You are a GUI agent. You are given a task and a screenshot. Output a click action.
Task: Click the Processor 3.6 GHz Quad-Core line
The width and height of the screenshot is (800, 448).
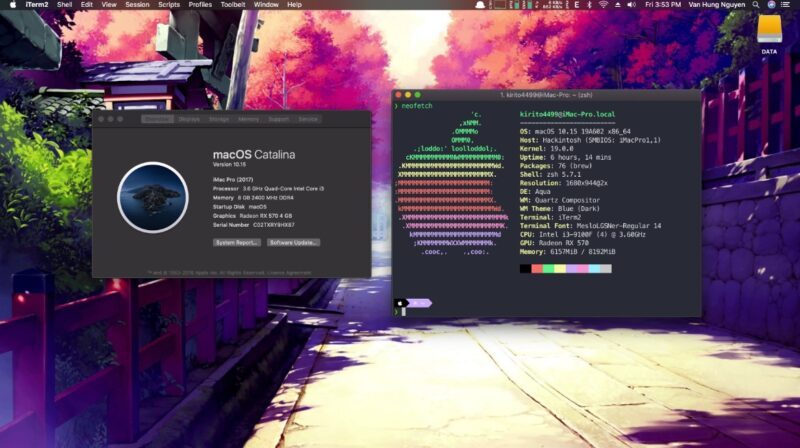268,189
